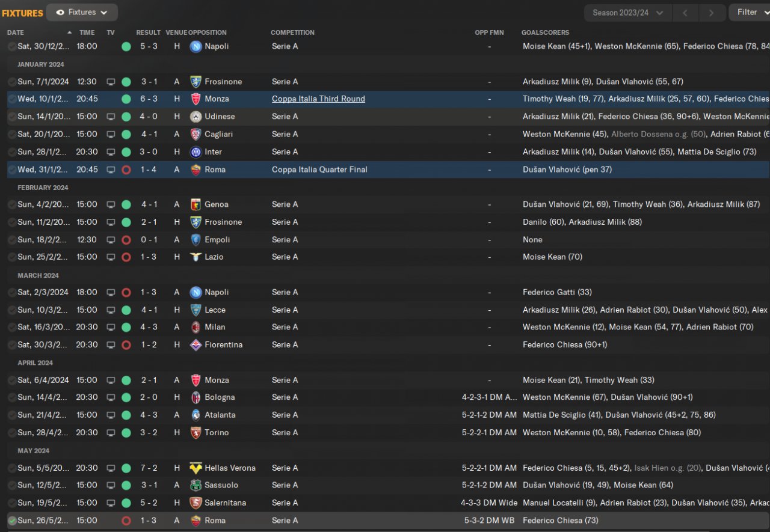Click the Roma badge in the Coppa Italia Quarter Final row

coord(196,170)
